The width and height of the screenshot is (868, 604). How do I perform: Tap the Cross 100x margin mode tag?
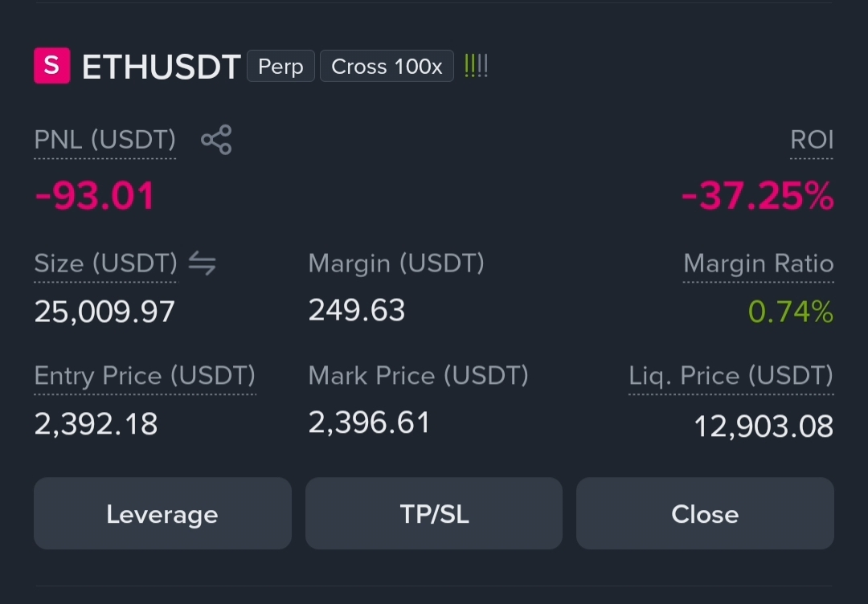[x=387, y=66]
